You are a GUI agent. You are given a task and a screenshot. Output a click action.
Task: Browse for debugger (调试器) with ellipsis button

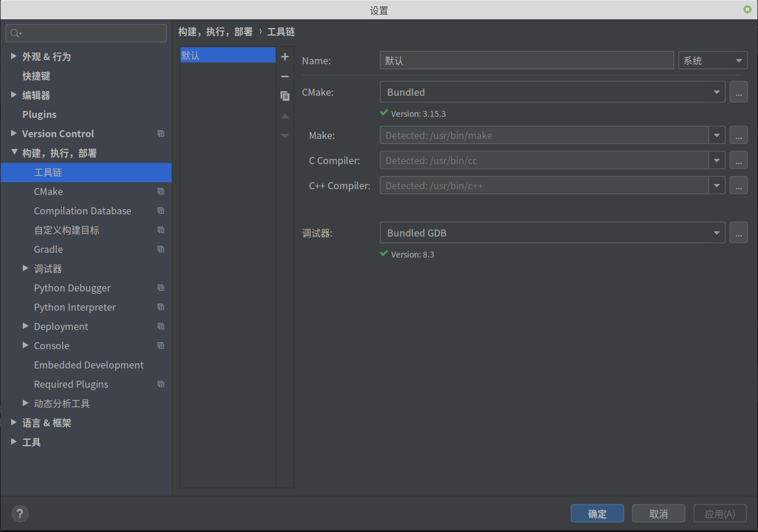tap(738, 233)
